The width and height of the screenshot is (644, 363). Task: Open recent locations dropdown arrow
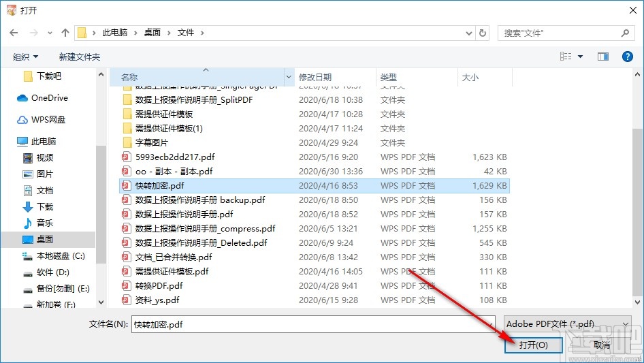point(50,33)
